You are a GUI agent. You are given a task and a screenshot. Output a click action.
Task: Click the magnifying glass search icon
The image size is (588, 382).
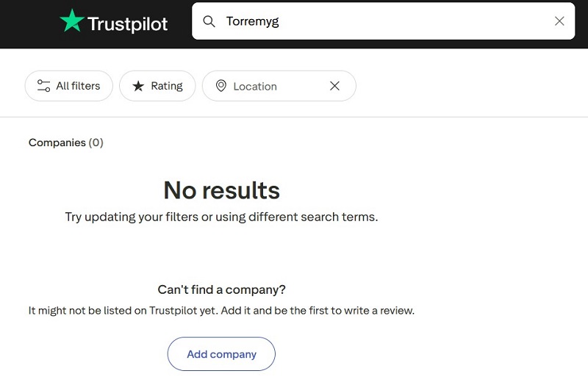(209, 21)
